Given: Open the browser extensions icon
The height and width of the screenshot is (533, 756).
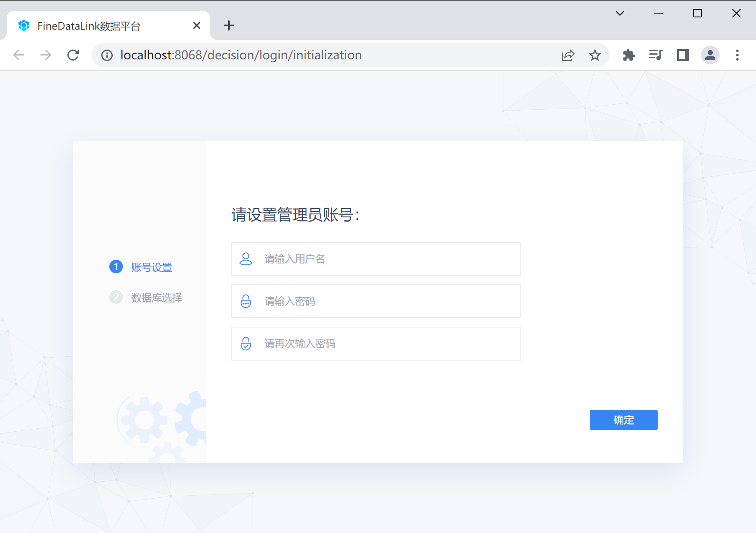Looking at the screenshot, I should pos(629,55).
